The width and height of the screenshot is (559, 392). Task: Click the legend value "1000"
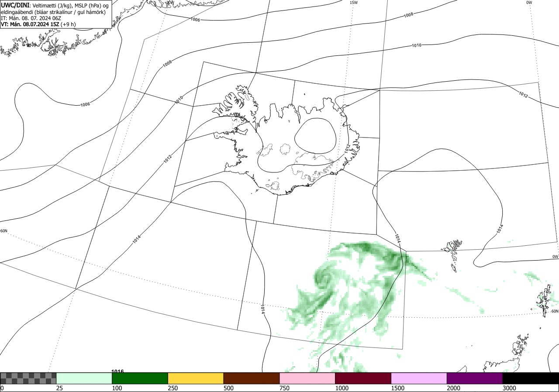pyautogui.click(x=342, y=388)
